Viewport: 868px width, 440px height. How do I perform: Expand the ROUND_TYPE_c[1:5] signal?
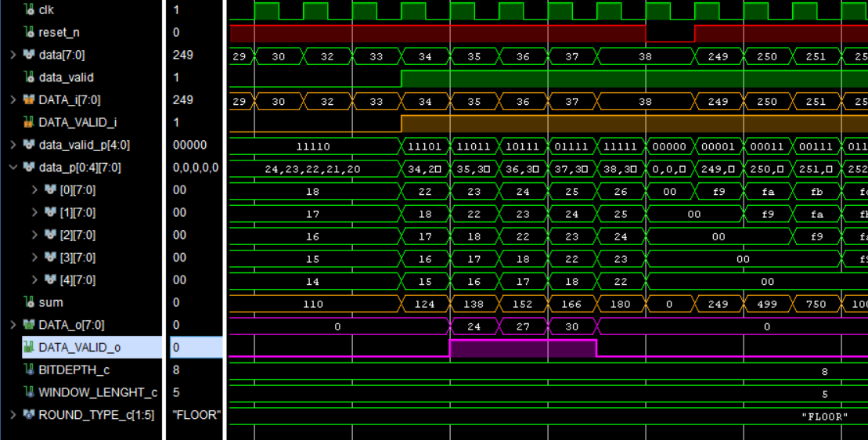coord(13,415)
